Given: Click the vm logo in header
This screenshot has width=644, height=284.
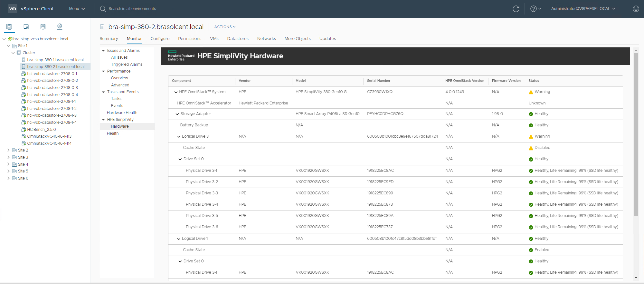Looking at the screenshot, I should (13, 9).
